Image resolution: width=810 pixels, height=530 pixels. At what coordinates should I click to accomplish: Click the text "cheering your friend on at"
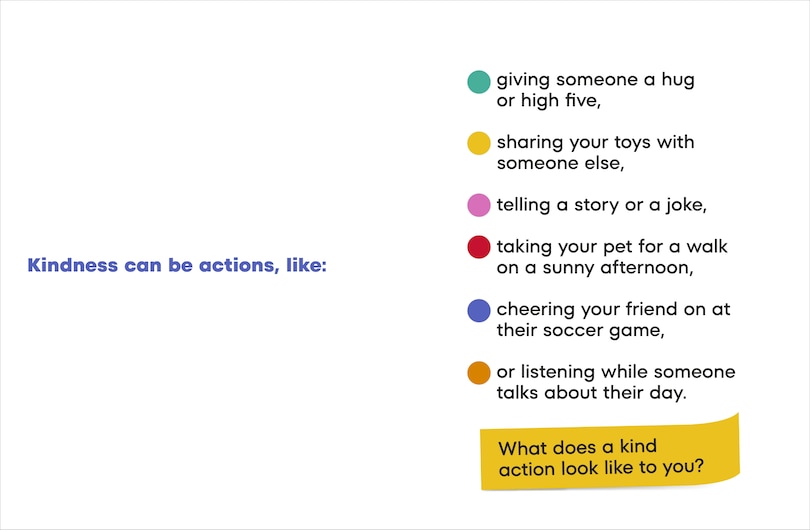[613, 309]
